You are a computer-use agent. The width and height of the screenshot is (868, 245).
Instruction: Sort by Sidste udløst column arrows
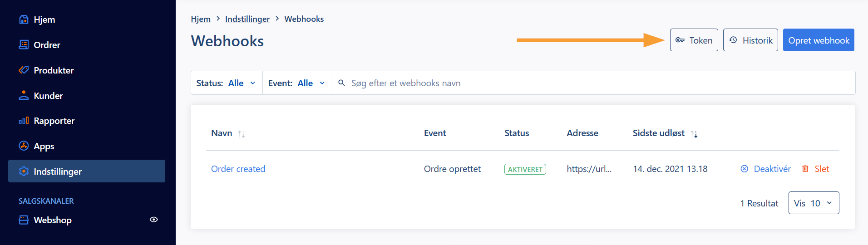(694, 134)
